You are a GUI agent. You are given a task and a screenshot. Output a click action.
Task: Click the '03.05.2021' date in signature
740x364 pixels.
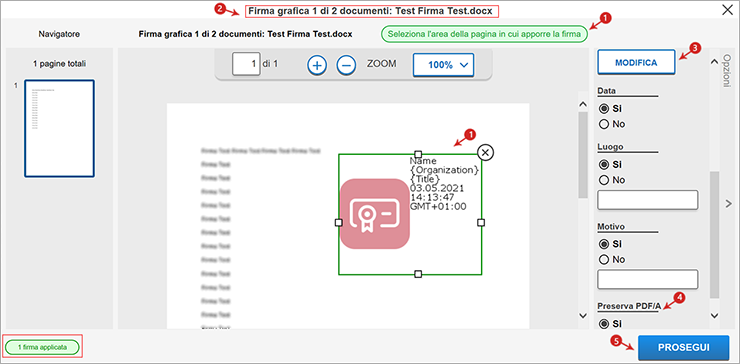[437, 188]
